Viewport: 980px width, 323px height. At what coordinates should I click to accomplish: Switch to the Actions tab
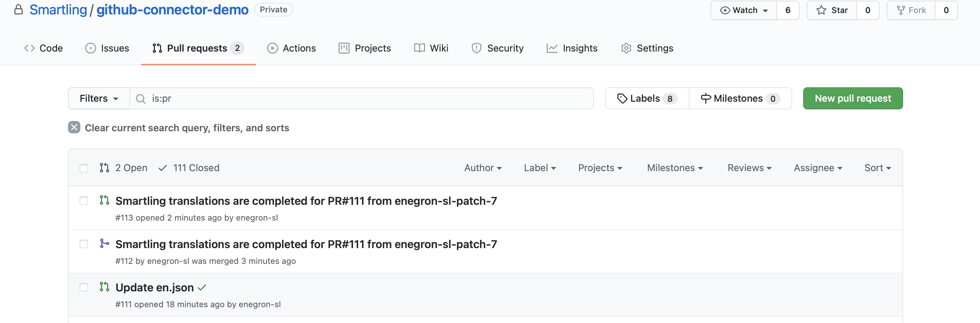coord(292,48)
